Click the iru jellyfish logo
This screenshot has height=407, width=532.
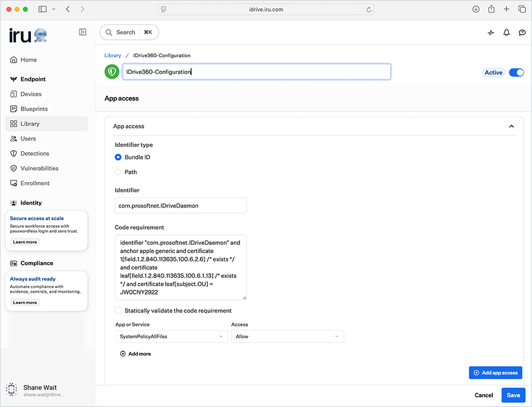(28, 35)
